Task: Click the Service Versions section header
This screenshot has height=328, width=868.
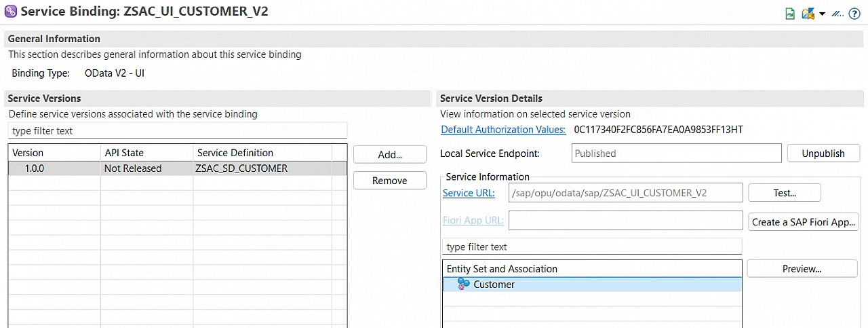Action: [218, 98]
